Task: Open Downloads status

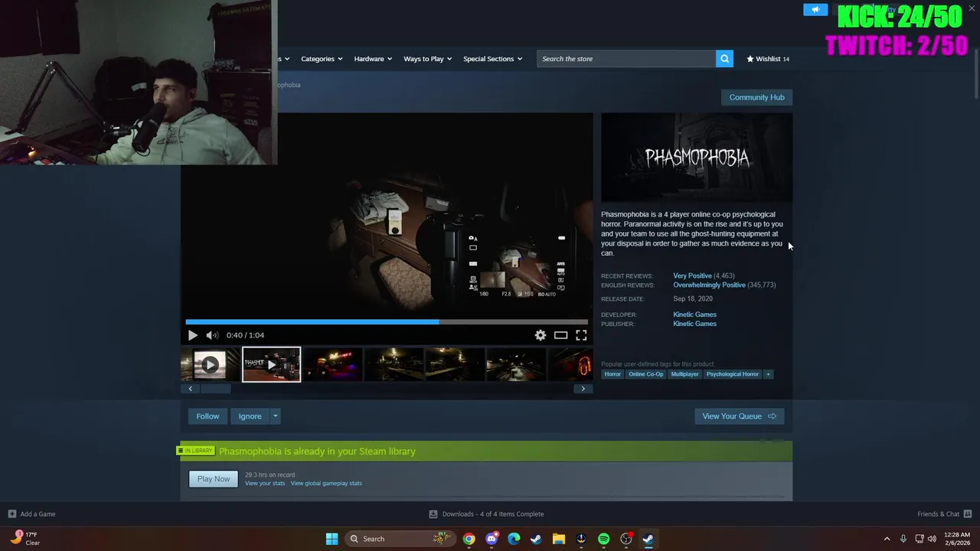Action: coord(487,514)
